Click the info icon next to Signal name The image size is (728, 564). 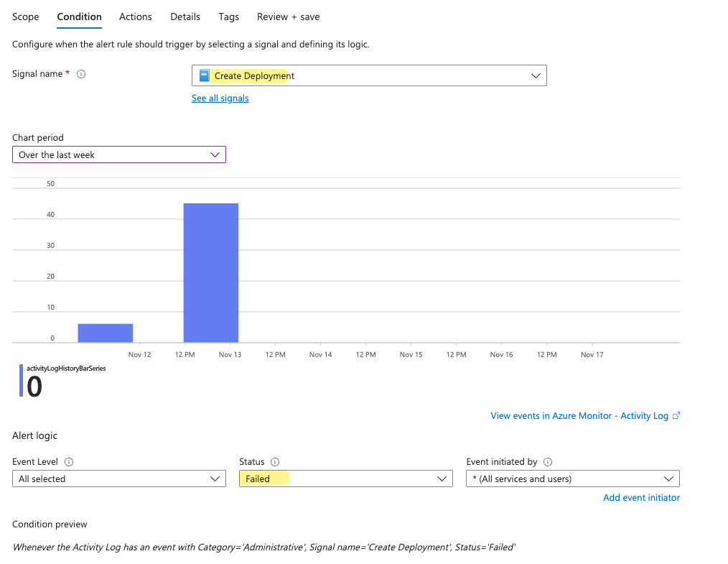point(81,74)
